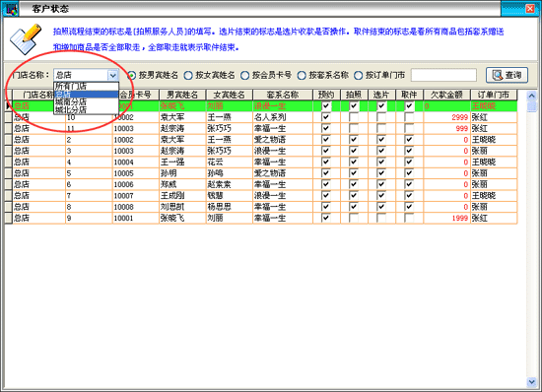Toggle 拍照 checkbox in the 刘思凯 row

coord(353,207)
